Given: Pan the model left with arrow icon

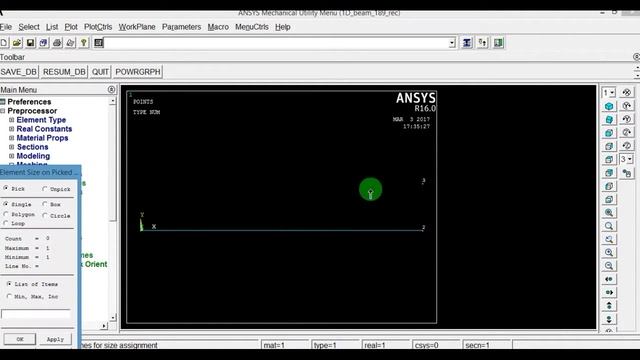Looking at the screenshot, I should (609, 279).
